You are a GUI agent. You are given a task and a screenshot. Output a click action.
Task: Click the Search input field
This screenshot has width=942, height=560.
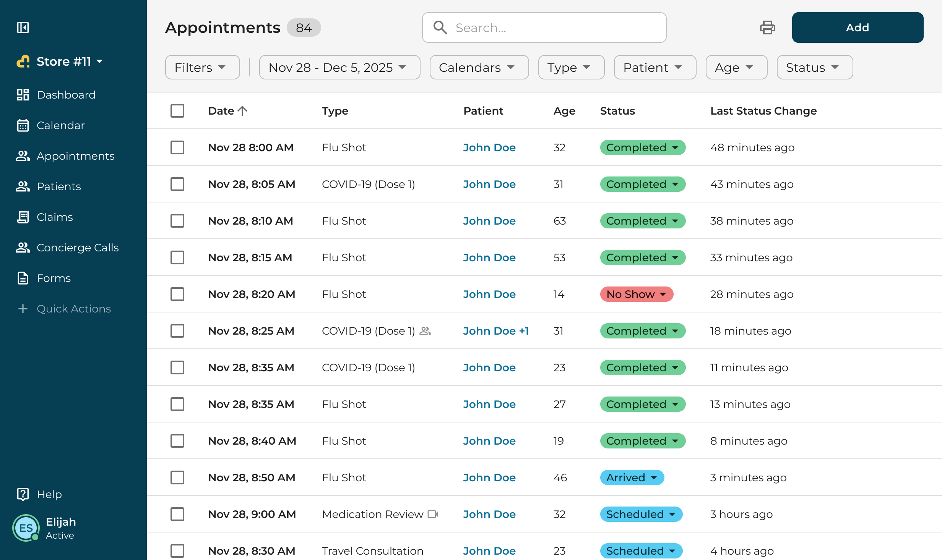(x=544, y=28)
